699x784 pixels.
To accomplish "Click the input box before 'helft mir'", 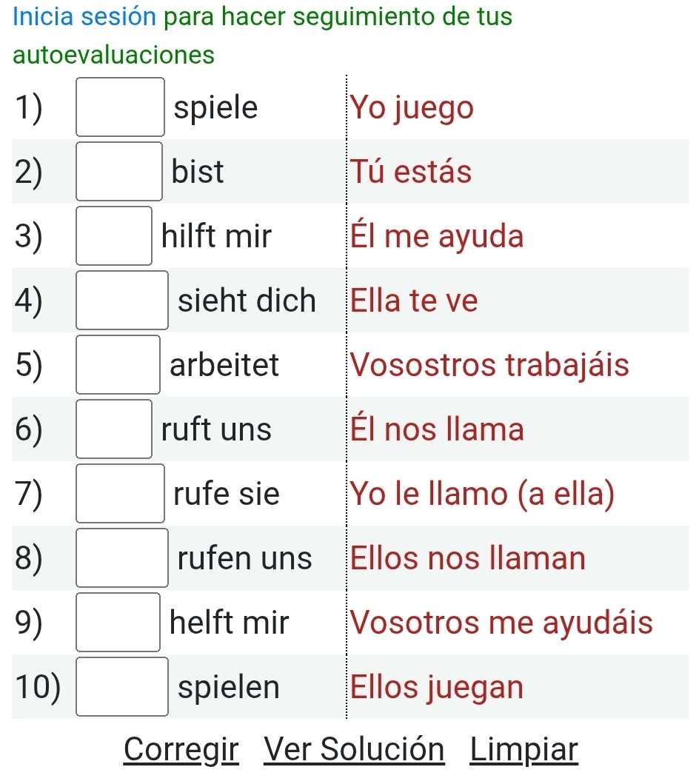I will coord(118,623).
